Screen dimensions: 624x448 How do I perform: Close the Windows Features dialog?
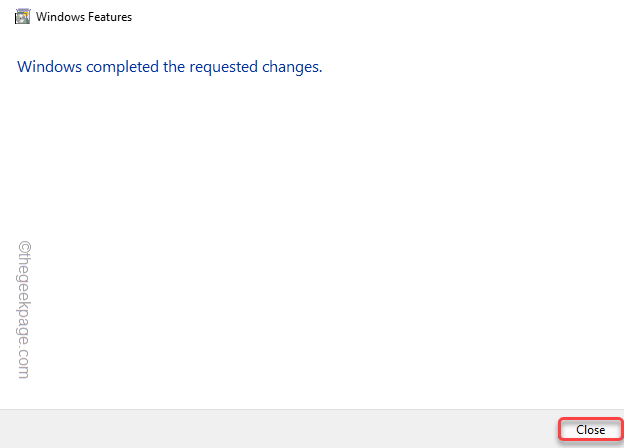(x=591, y=430)
